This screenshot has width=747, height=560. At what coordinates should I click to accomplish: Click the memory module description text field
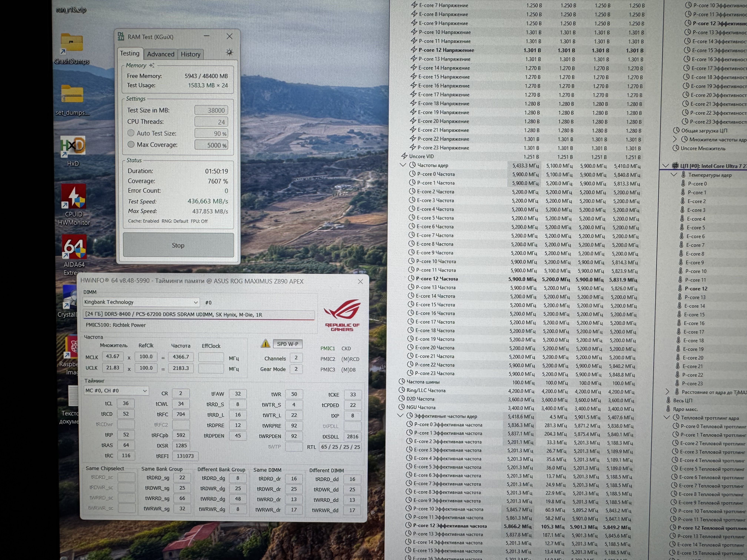pyautogui.click(x=199, y=315)
